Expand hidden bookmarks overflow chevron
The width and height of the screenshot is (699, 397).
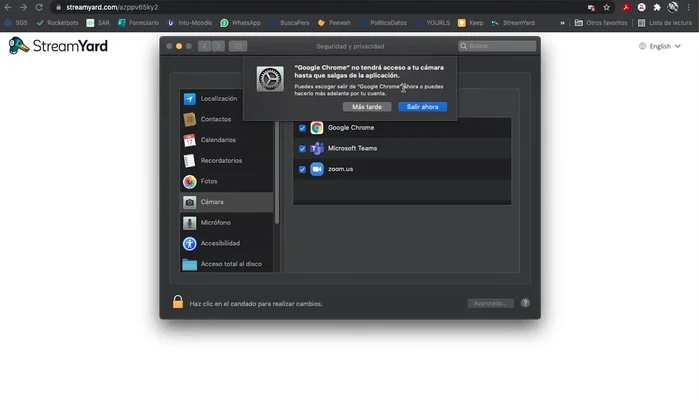(x=562, y=23)
